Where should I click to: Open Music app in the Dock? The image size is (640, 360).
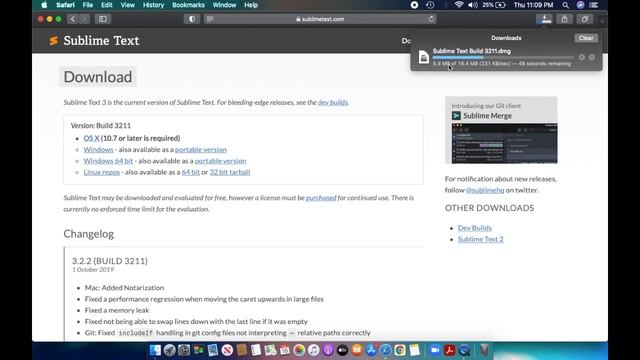tap(313, 350)
